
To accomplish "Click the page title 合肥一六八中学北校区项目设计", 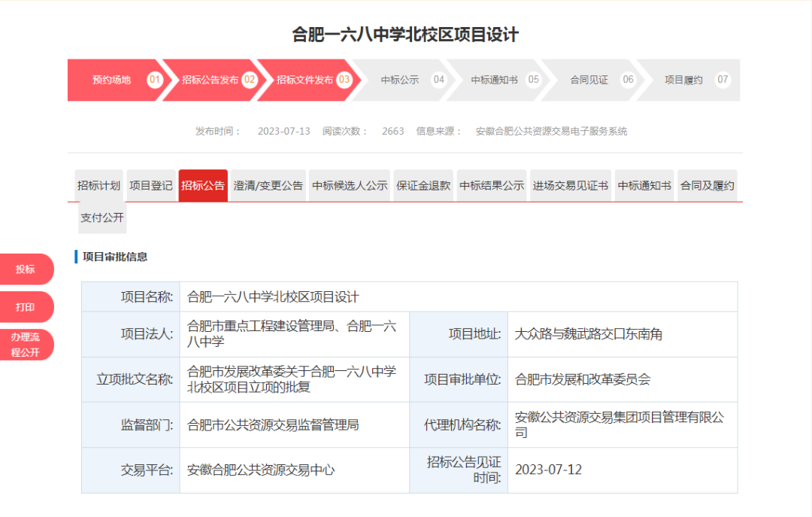I will [x=405, y=35].
